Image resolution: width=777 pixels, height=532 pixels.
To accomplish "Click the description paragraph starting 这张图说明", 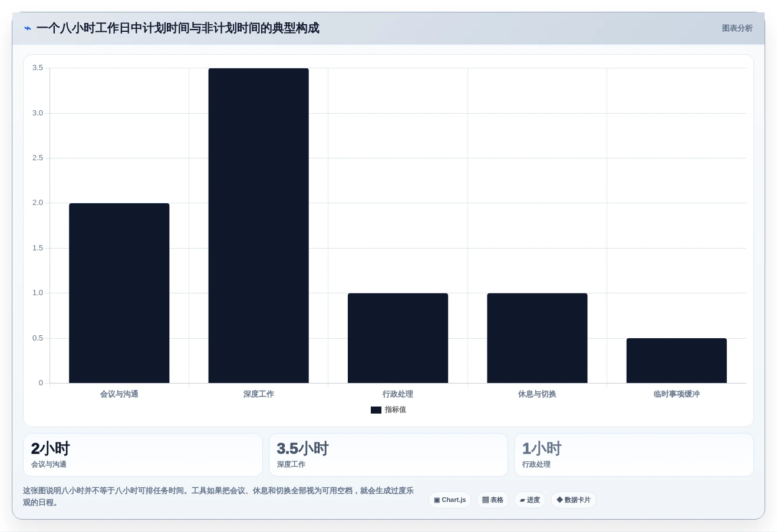I will [x=218, y=497].
